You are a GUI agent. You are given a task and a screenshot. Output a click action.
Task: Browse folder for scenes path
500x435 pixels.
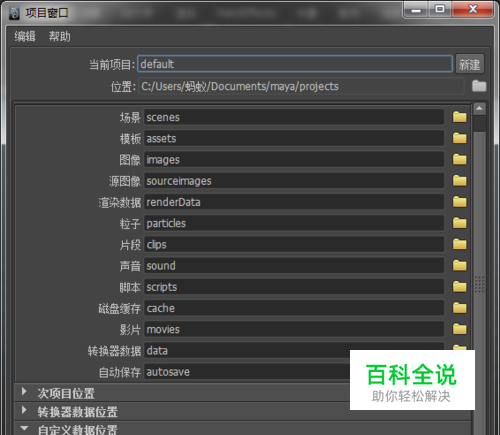(x=459, y=117)
